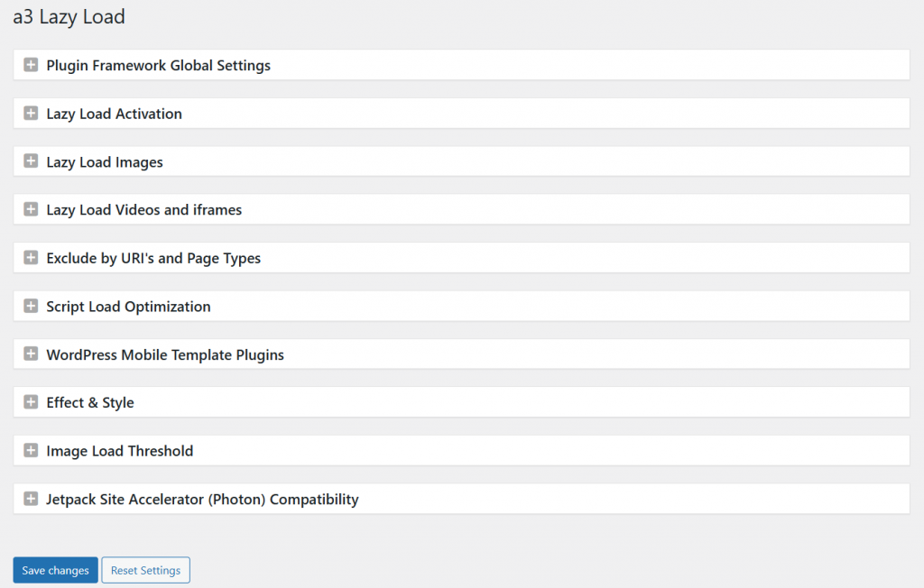Click the plus icon on Image Load Threshold
This screenshot has height=588, width=924.
(32, 450)
